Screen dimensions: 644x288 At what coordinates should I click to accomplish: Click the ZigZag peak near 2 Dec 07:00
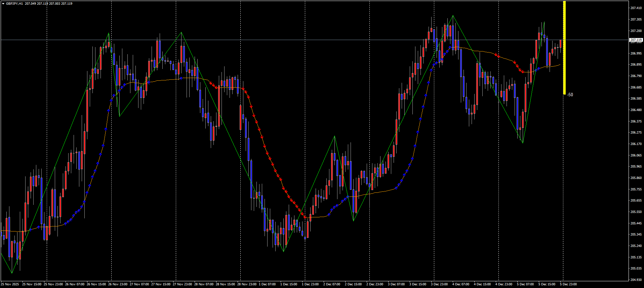pyautogui.click(x=334, y=136)
